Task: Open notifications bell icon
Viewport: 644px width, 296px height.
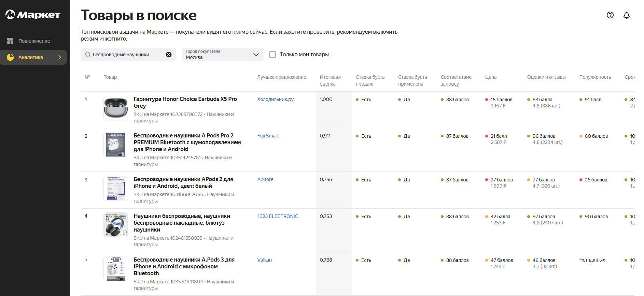Action: [x=627, y=15]
